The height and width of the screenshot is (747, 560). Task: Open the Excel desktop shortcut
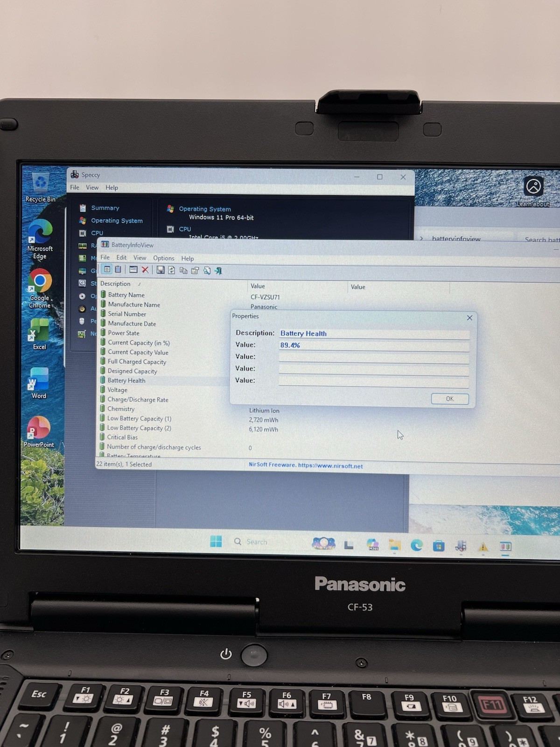point(39,334)
